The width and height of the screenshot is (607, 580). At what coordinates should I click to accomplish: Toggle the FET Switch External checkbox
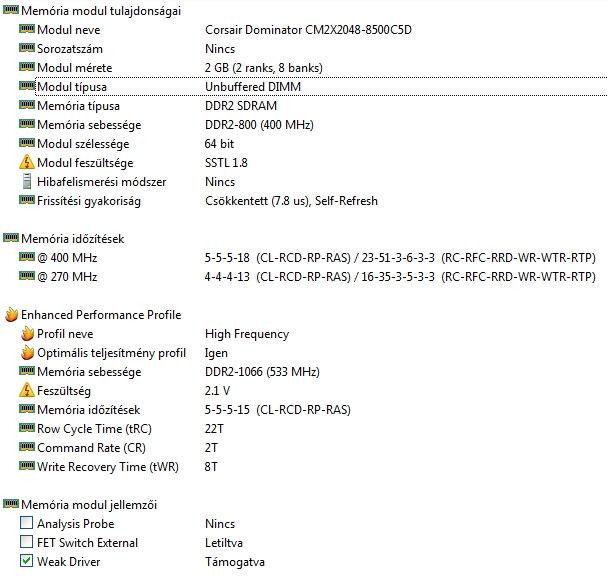pyautogui.click(x=26, y=542)
